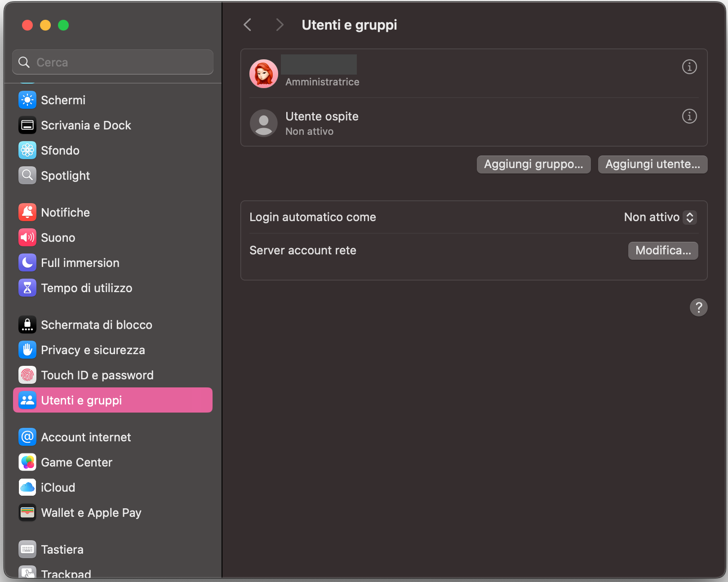Image resolution: width=728 pixels, height=582 pixels.
Task: Click the guest user silhouette avatar
Action: (x=264, y=123)
